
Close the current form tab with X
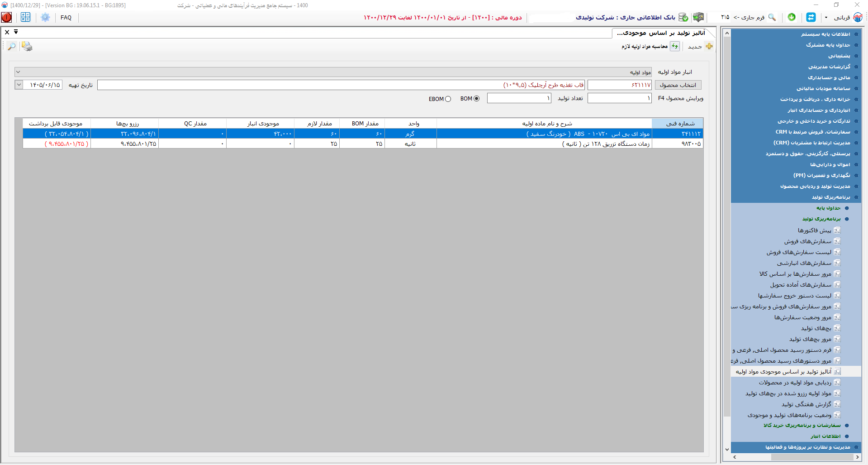coord(7,32)
